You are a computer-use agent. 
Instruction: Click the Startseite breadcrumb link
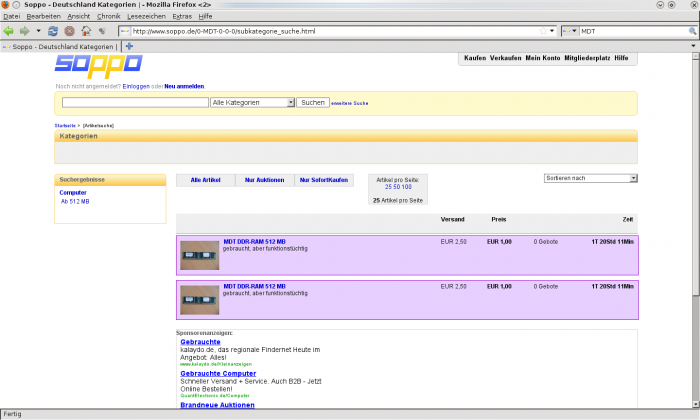[x=65, y=126]
